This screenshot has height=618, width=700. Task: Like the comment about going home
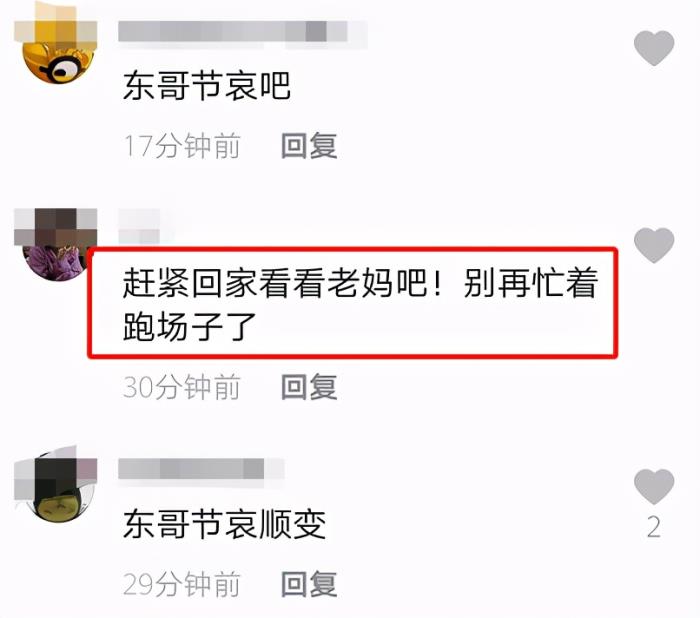(x=654, y=245)
